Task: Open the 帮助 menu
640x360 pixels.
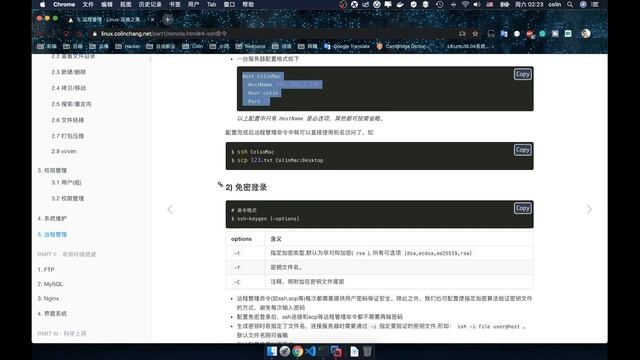Action: (x=248, y=4)
